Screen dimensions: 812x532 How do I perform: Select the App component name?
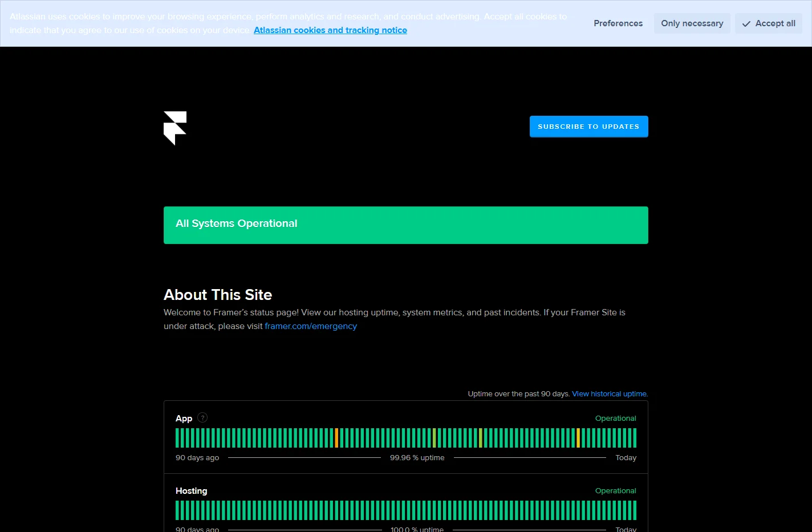click(x=184, y=419)
